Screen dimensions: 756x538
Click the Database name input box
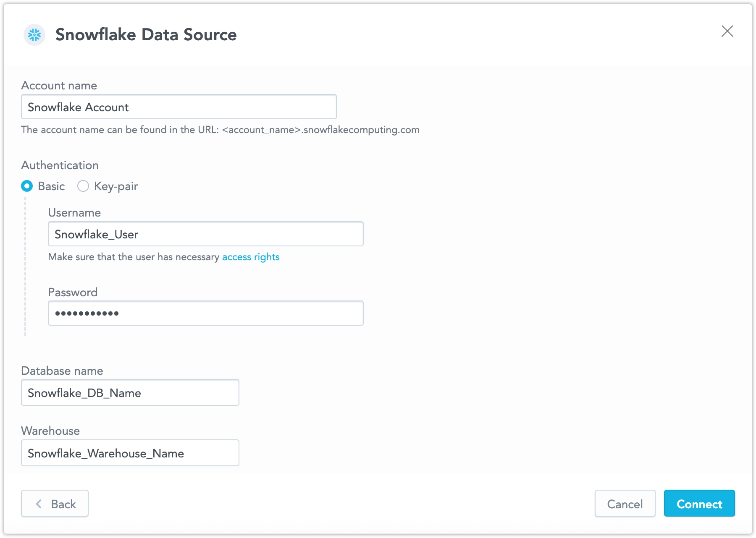(x=130, y=393)
